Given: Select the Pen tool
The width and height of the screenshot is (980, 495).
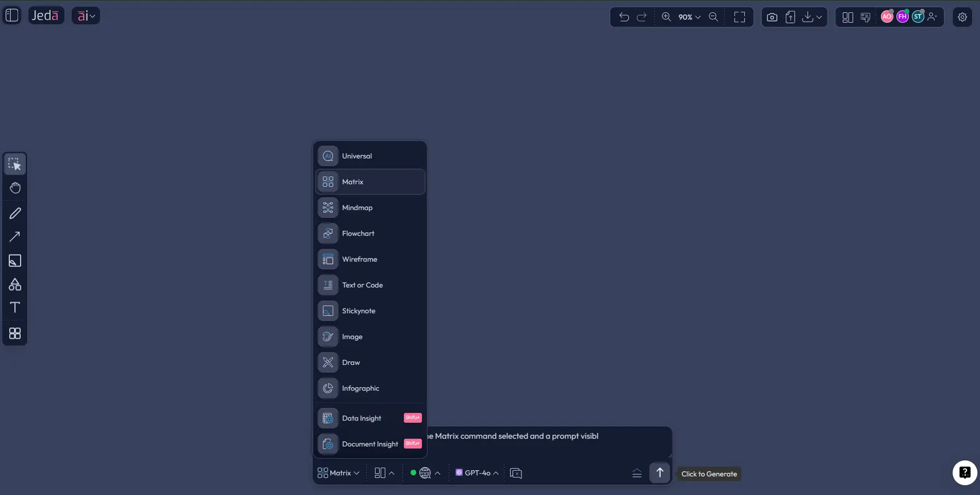Looking at the screenshot, I should pyautogui.click(x=14, y=213).
